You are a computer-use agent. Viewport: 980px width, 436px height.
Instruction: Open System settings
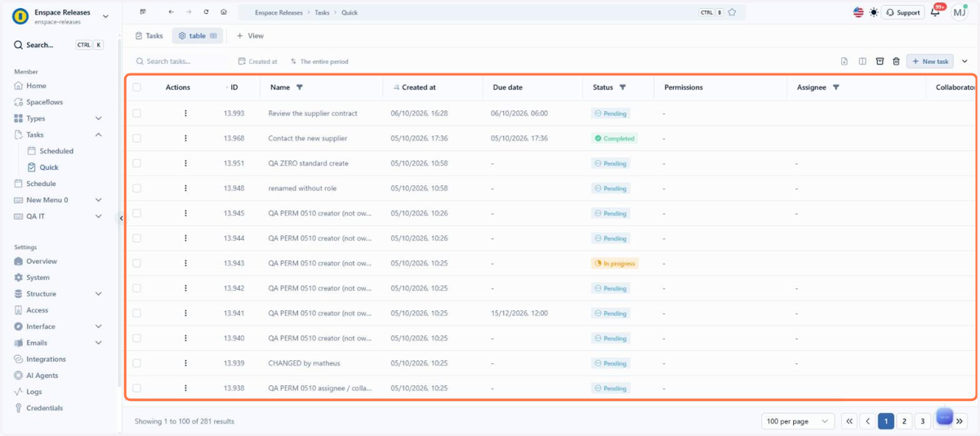click(38, 278)
